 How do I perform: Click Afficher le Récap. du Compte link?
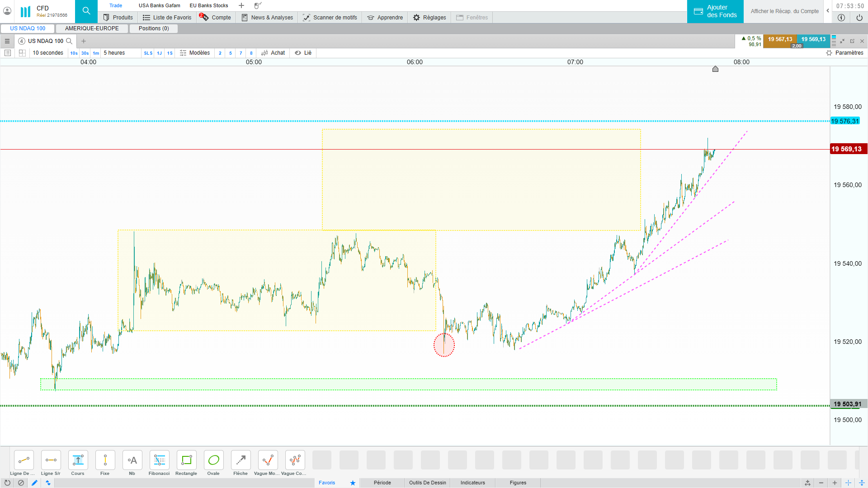pyautogui.click(x=784, y=11)
